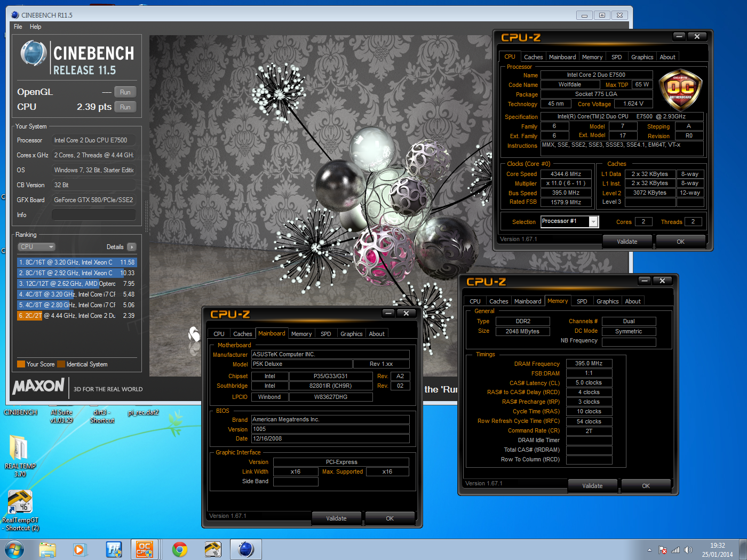This screenshot has width=747, height=560.
Task: Click the Your Score orange swatch
Action: 21,364
